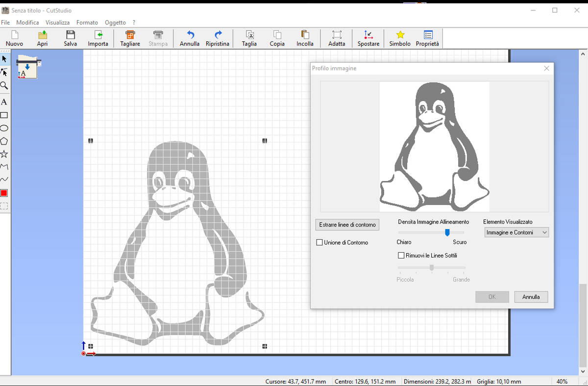Click the Spostare move icon
Screen dimensions: 588x386
pyautogui.click(x=368, y=38)
